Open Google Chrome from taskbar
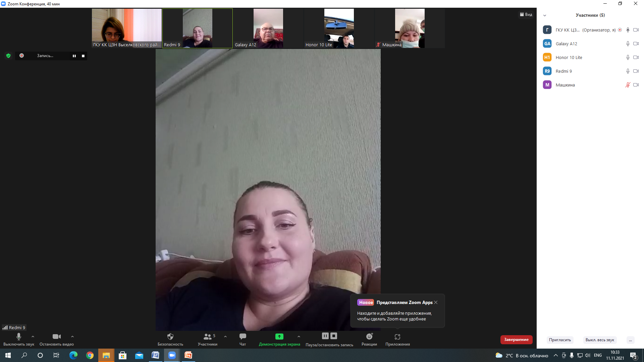Screen dimensions: 644x362 [x=90, y=355]
